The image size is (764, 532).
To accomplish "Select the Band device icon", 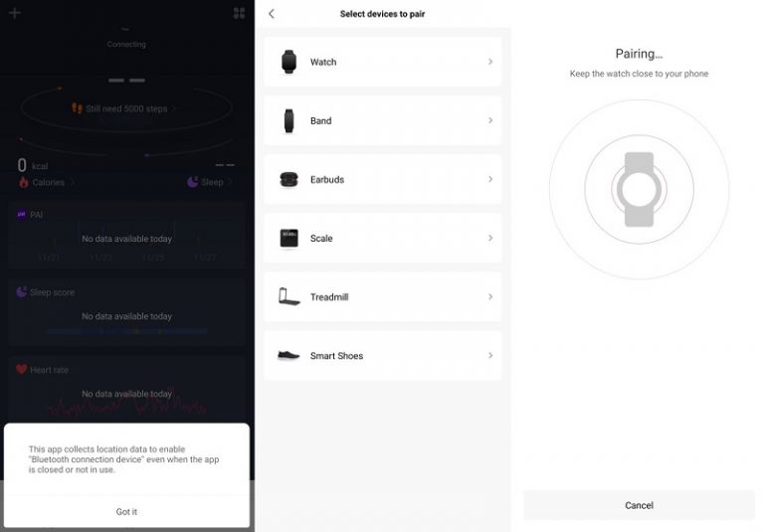I will click(288, 120).
